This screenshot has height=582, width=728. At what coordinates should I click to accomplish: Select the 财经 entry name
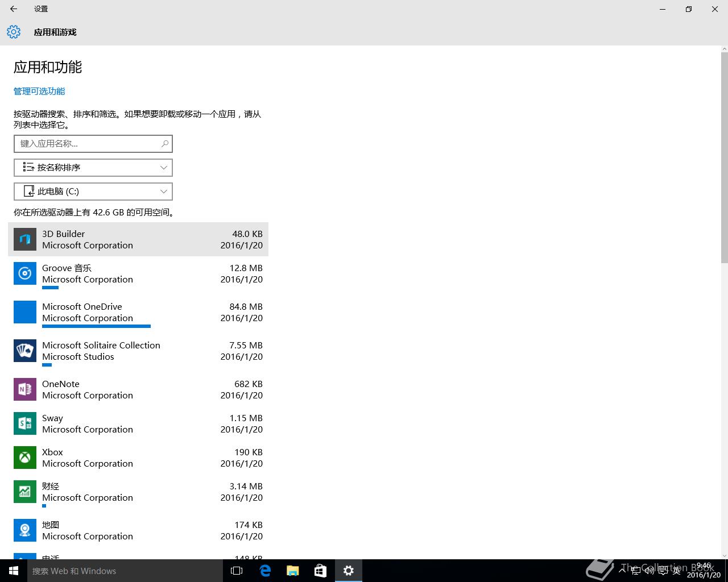tap(51, 486)
